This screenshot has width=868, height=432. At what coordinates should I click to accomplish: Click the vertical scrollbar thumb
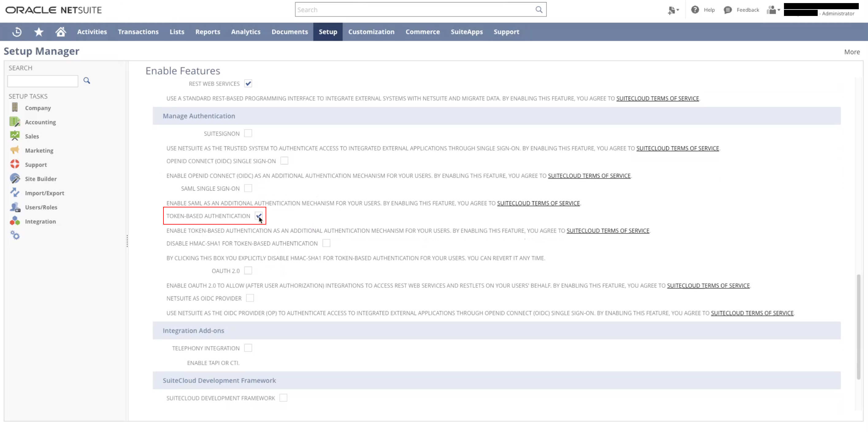tap(858, 327)
